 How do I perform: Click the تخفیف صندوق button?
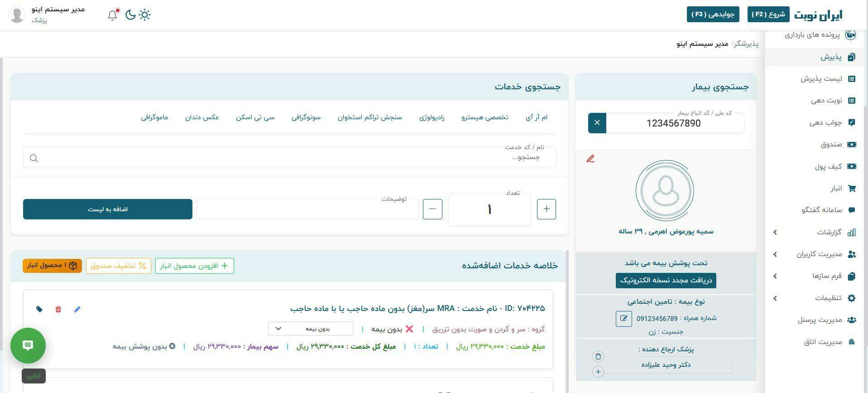(x=119, y=266)
